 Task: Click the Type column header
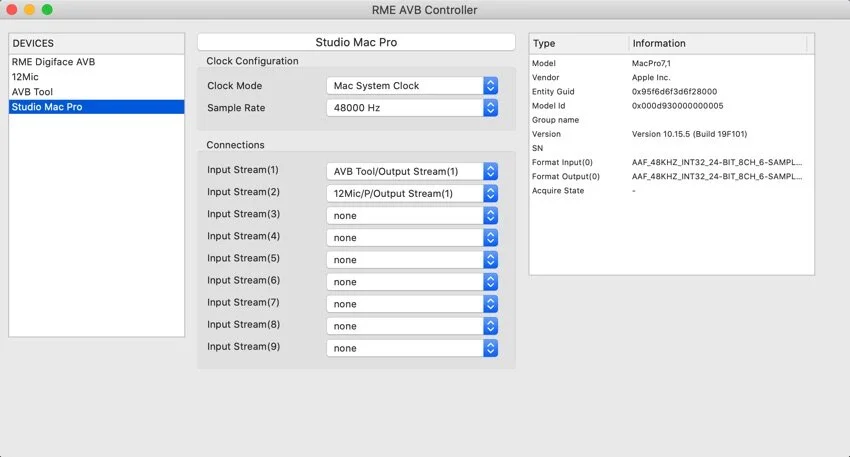[579, 43]
